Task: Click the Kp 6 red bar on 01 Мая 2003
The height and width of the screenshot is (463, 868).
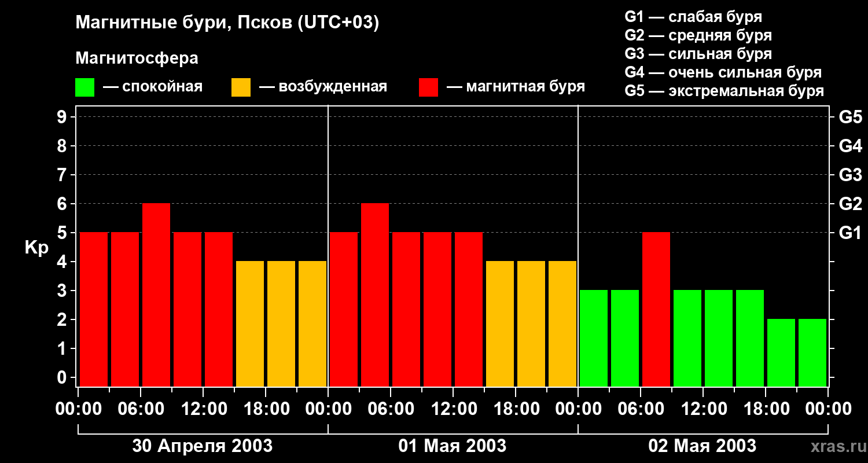Action: (375, 295)
